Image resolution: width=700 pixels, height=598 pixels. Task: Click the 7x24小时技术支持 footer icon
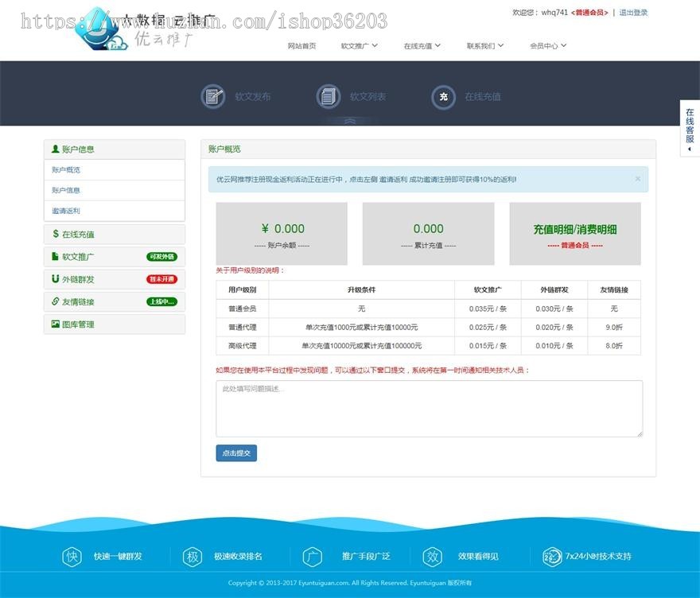[551, 557]
